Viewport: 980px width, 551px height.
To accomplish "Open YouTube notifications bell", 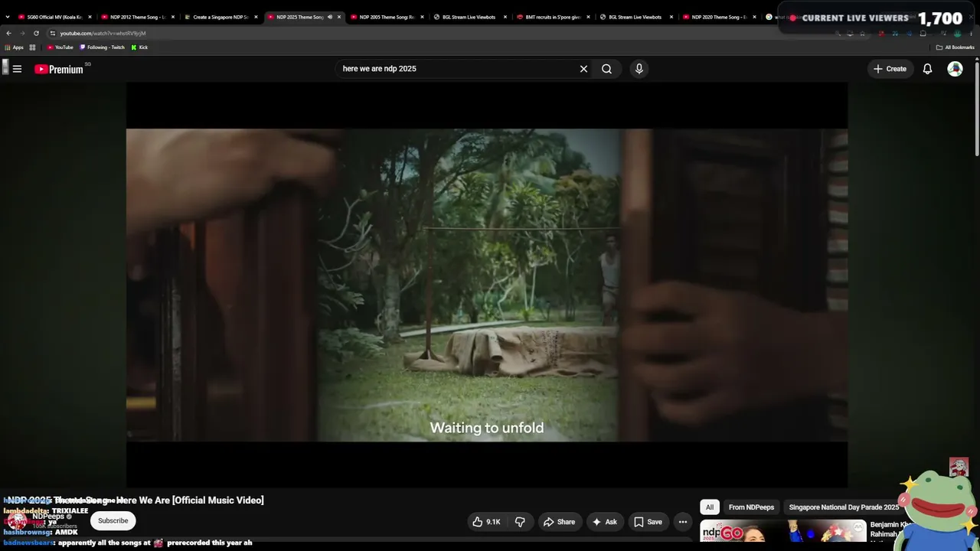I will [x=927, y=69].
